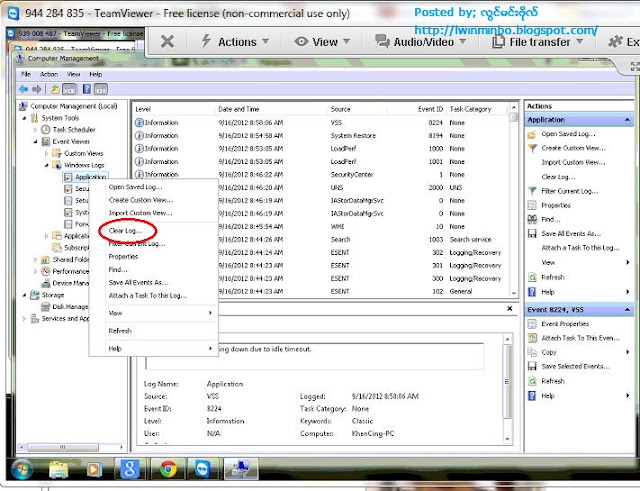Click the tree pane horizontal scrollbar thumb

point(62,447)
